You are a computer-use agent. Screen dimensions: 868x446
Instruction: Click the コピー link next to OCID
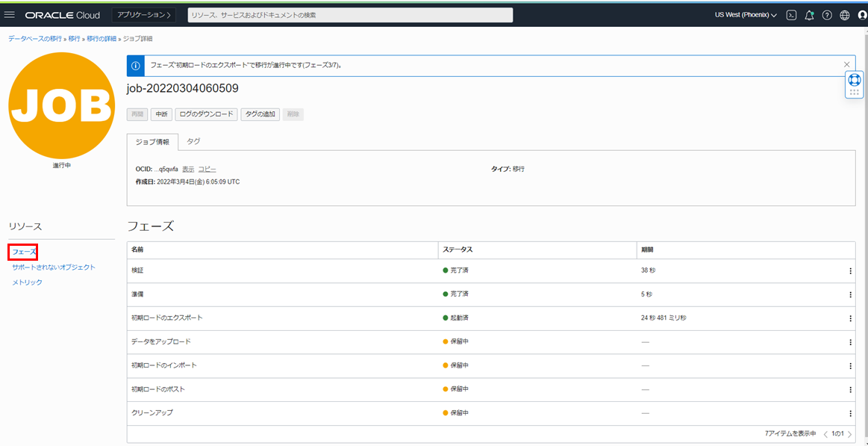point(207,170)
